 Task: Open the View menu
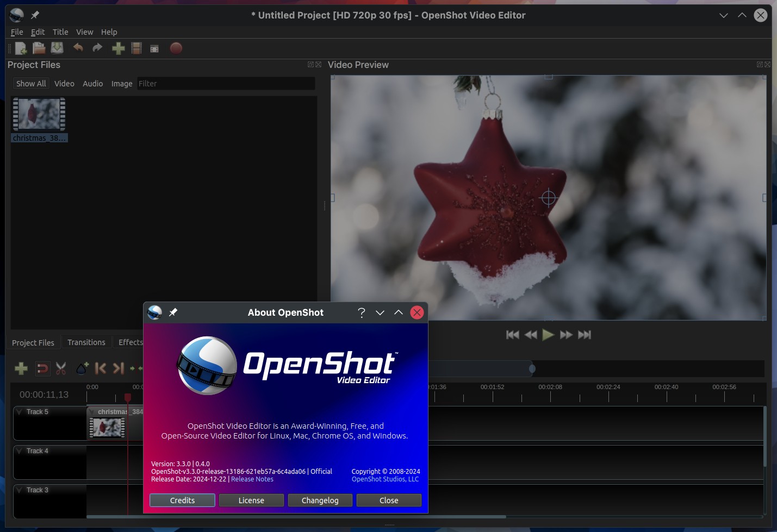point(84,32)
